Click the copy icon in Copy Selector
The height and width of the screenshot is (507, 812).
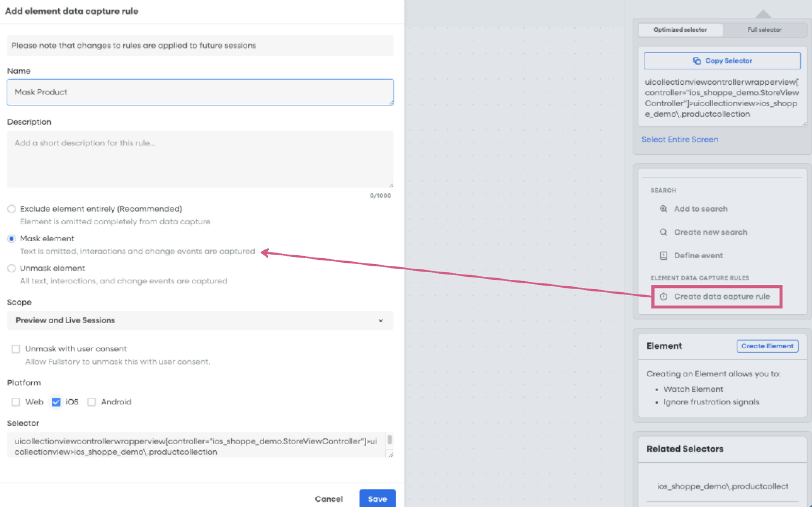click(697, 61)
